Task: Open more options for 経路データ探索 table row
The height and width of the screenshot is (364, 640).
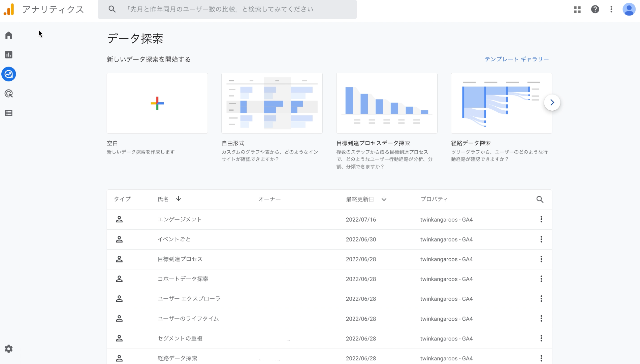Action: tap(541, 358)
